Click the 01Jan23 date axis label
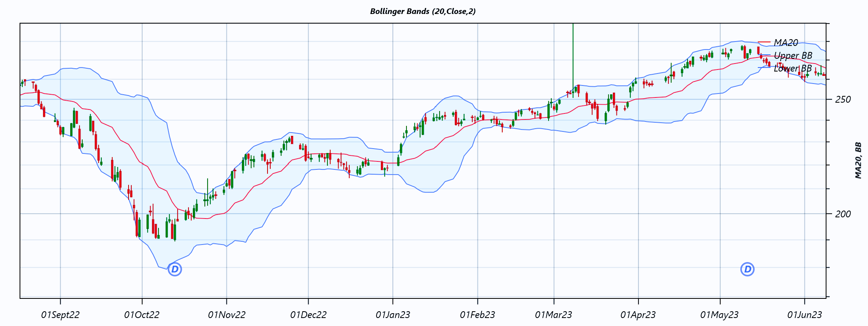This screenshot has width=868, height=326. [393, 315]
